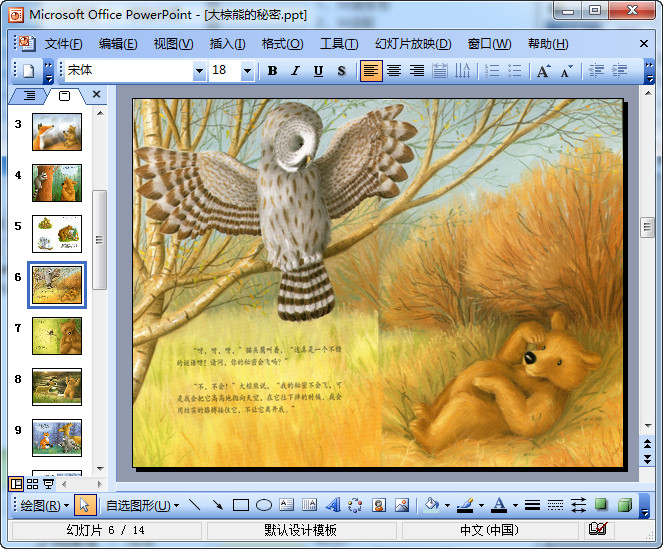Image resolution: width=663 pixels, height=549 pixels.
Task: Switch to the Slides tab
Action: pyautogui.click(x=64, y=96)
